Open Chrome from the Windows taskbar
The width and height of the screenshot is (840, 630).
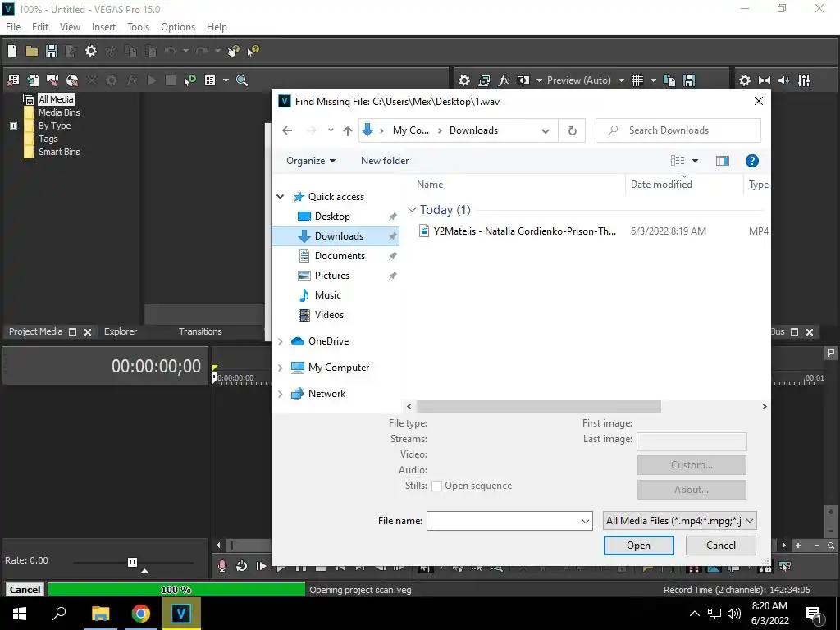140,614
